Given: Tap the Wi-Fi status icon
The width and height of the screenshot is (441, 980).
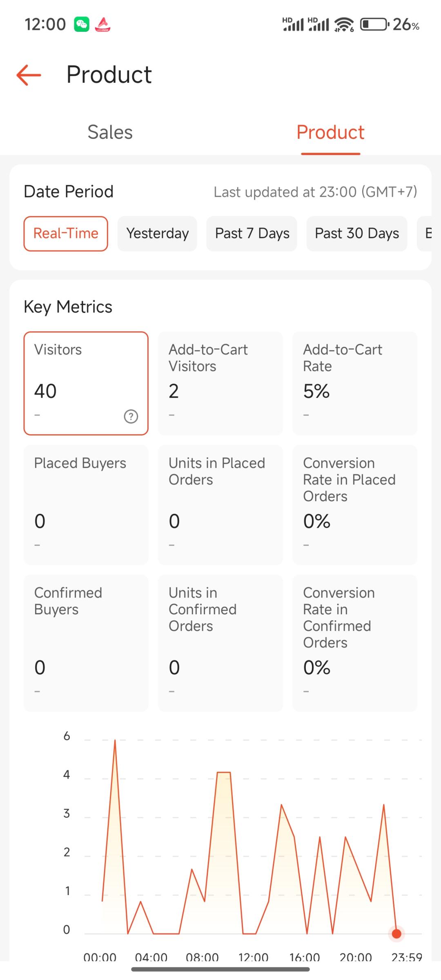Looking at the screenshot, I should click(x=344, y=24).
